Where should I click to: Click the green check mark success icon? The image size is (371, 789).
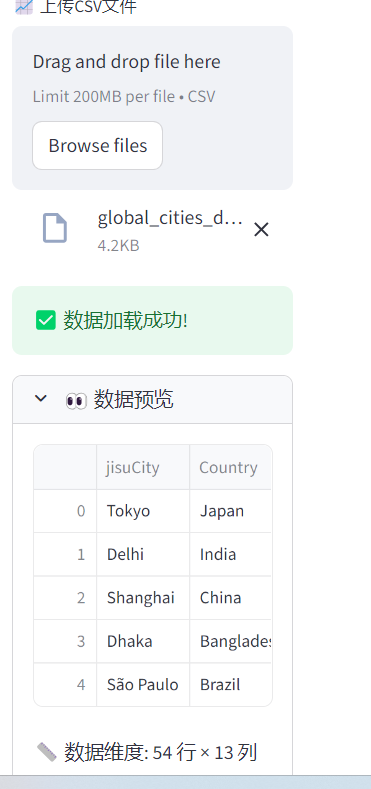(x=46, y=321)
